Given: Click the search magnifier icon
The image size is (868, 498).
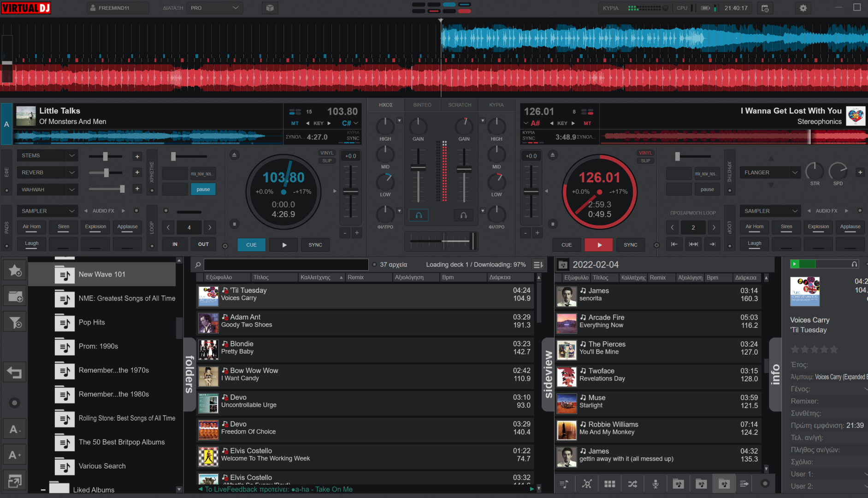Looking at the screenshot, I should click(198, 265).
